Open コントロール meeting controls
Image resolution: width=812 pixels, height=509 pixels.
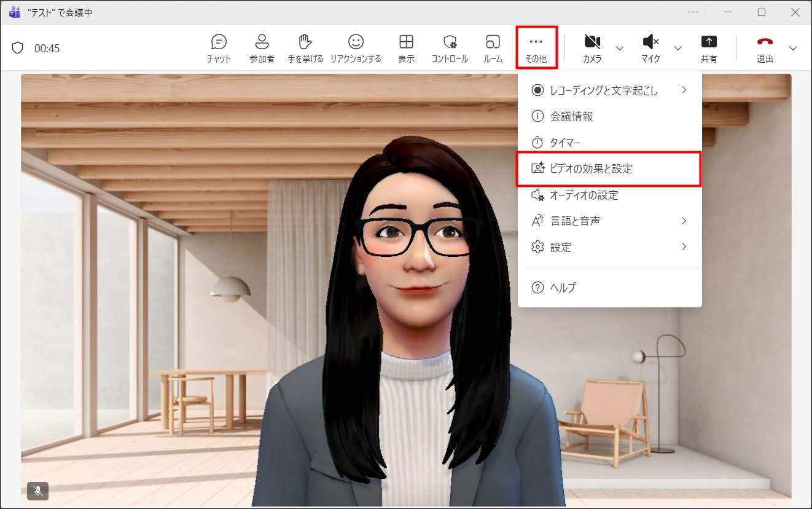(450, 48)
